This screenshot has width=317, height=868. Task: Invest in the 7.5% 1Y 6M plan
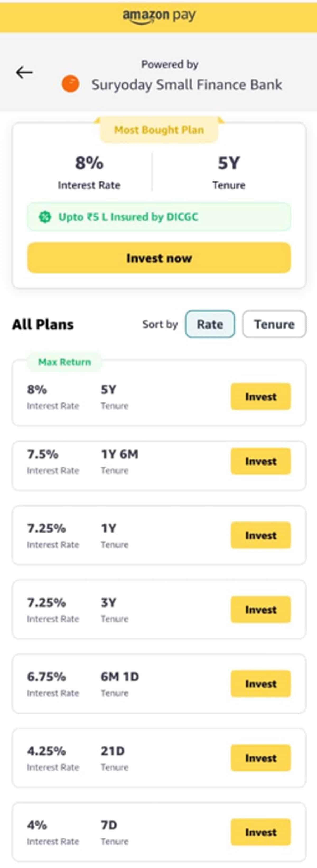(260, 461)
